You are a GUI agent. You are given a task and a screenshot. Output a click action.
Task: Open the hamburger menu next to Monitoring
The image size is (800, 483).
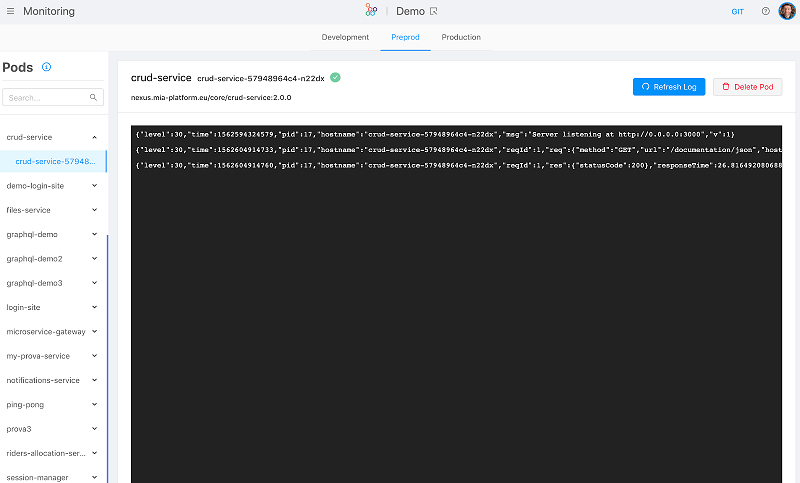click(10, 11)
